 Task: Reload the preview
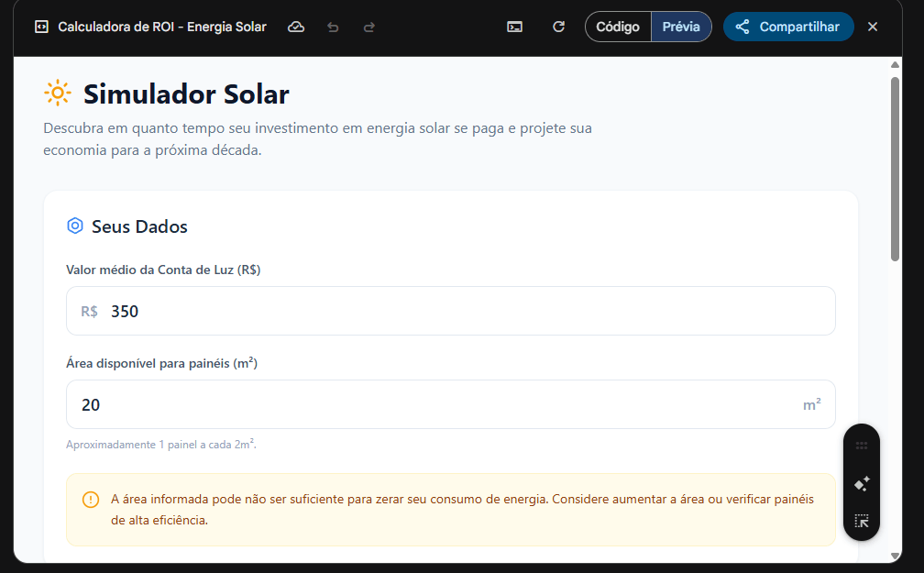pyautogui.click(x=558, y=27)
